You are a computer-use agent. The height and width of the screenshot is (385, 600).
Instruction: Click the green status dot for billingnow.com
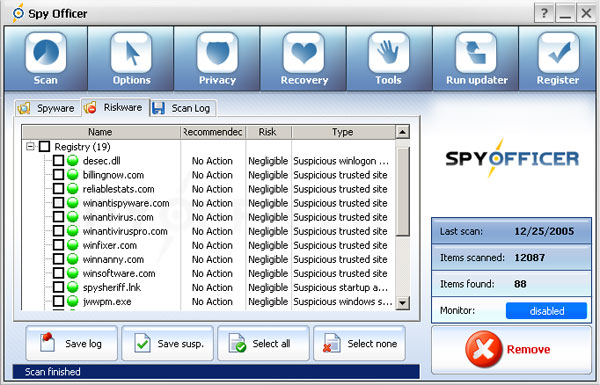click(72, 175)
